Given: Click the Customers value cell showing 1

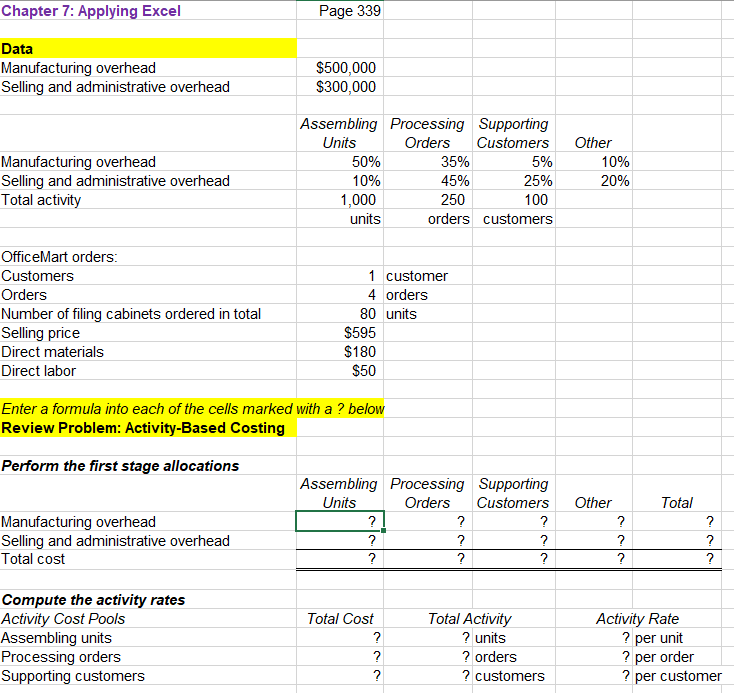Looking at the screenshot, I should coord(340,276).
